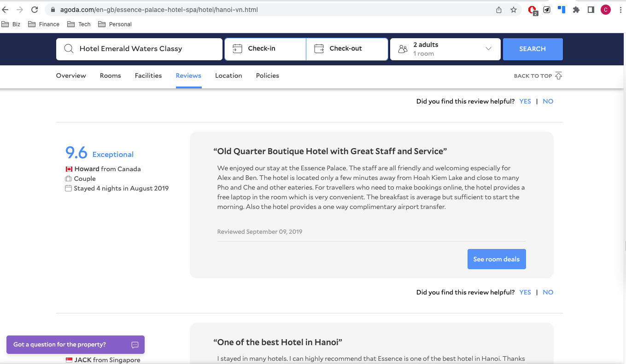This screenshot has height=364, width=626.
Task: Go to the Facilities tab
Action: (148, 76)
